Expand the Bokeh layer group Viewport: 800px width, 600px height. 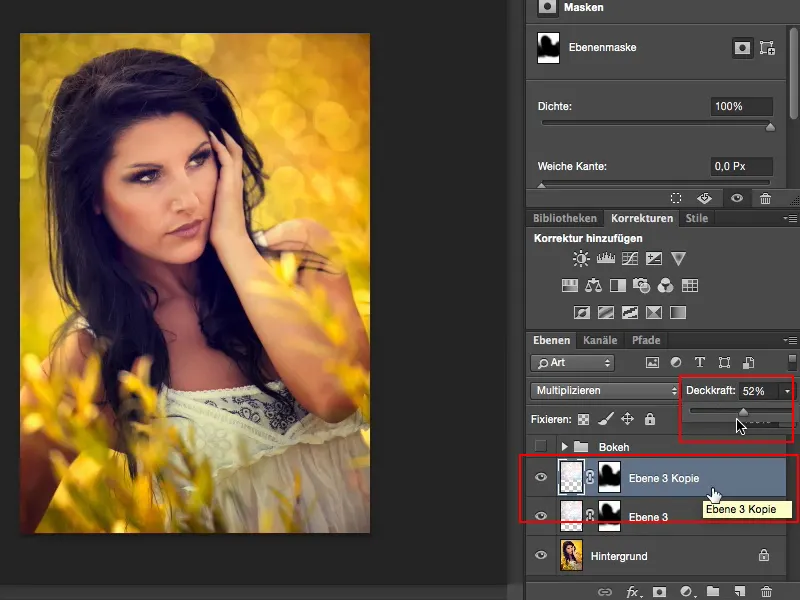pos(564,446)
